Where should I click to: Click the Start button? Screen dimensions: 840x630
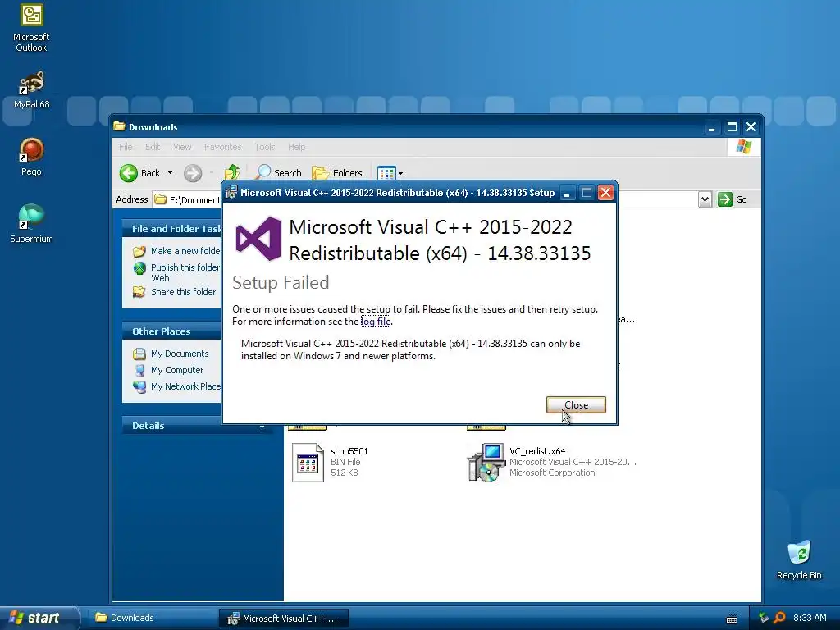pyautogui.click(x=39, y=618)
